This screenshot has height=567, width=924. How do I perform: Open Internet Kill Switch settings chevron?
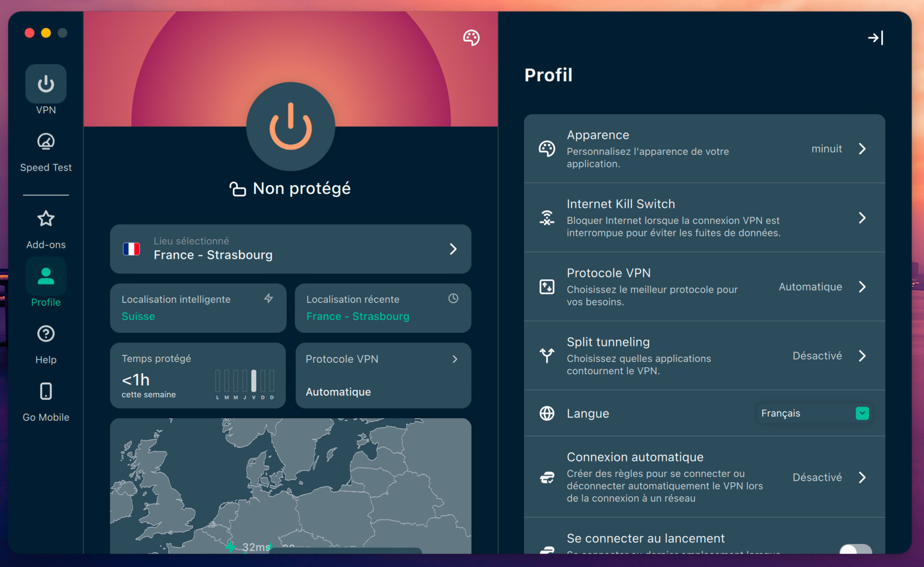pyautogui.click(x=862, y=218)
